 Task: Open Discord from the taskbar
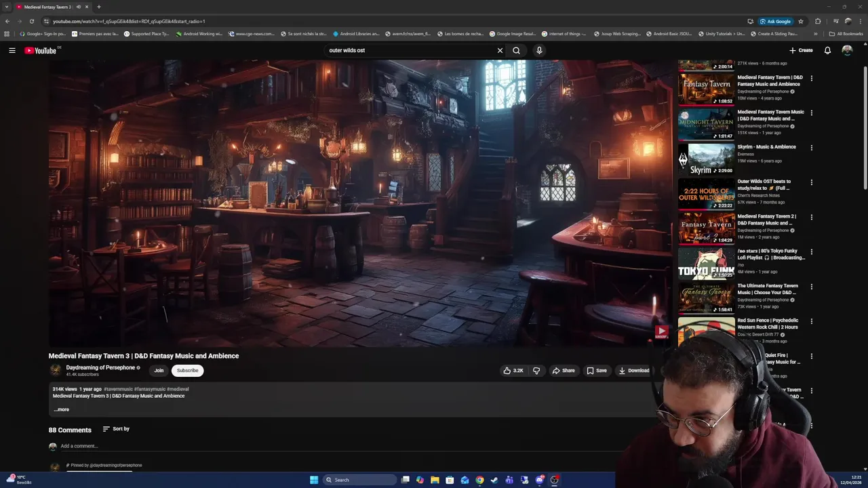coord(540,480)
